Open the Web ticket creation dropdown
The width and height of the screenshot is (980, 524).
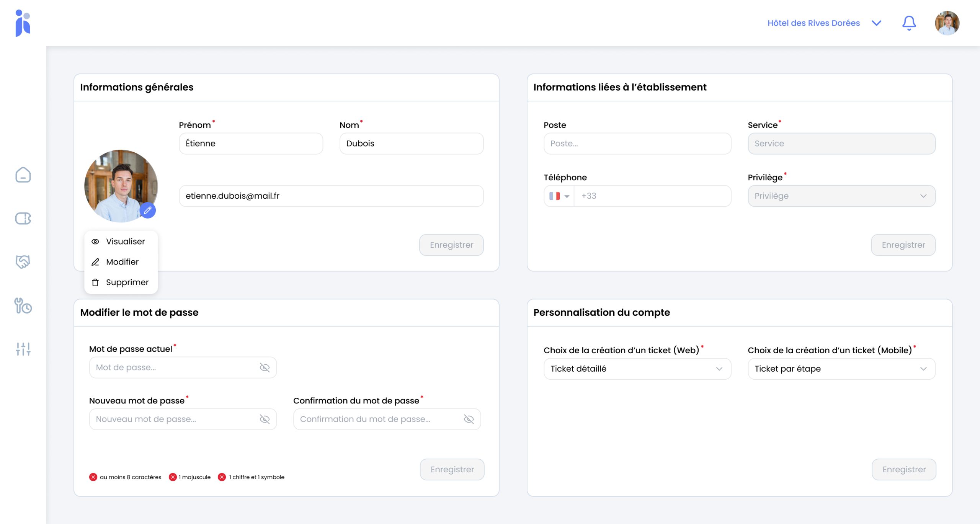click(637, 369)
